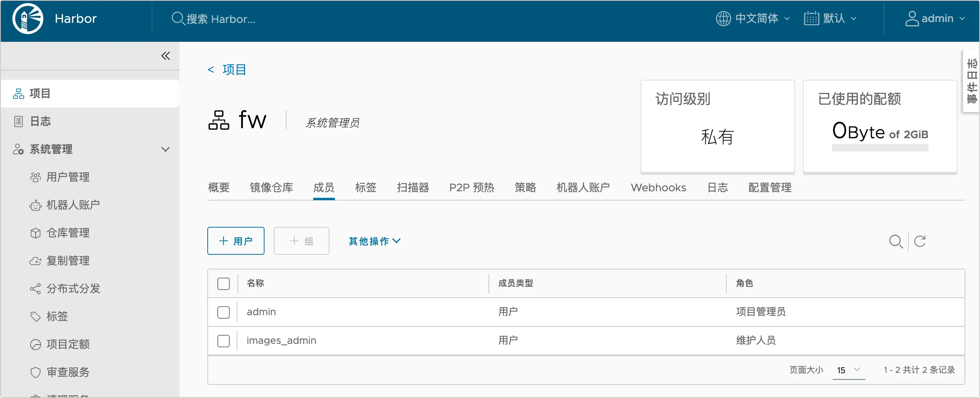Click the calendar icon beside 默认

[811, 19]
